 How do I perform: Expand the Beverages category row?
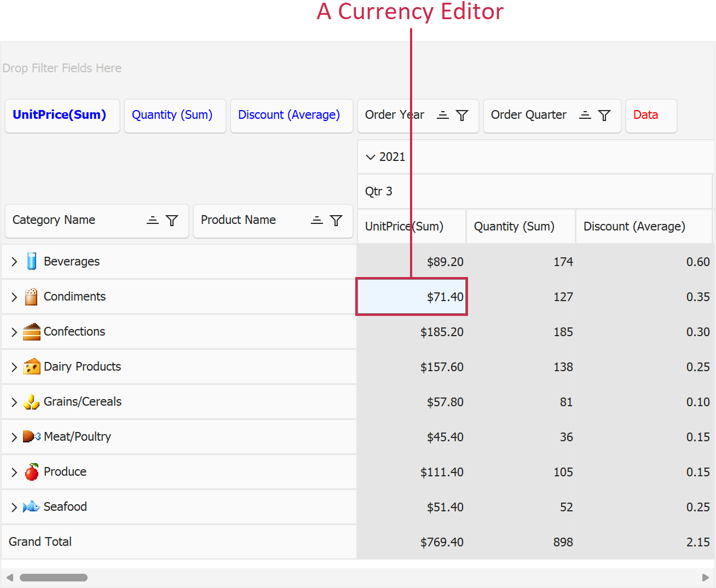[14, 262]
